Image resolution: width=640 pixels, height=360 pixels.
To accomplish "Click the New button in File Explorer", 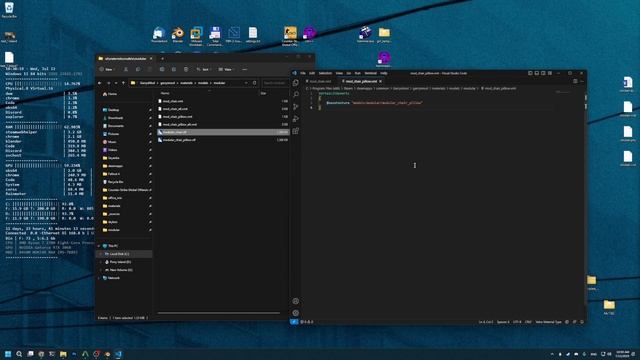I will (107, 70).
